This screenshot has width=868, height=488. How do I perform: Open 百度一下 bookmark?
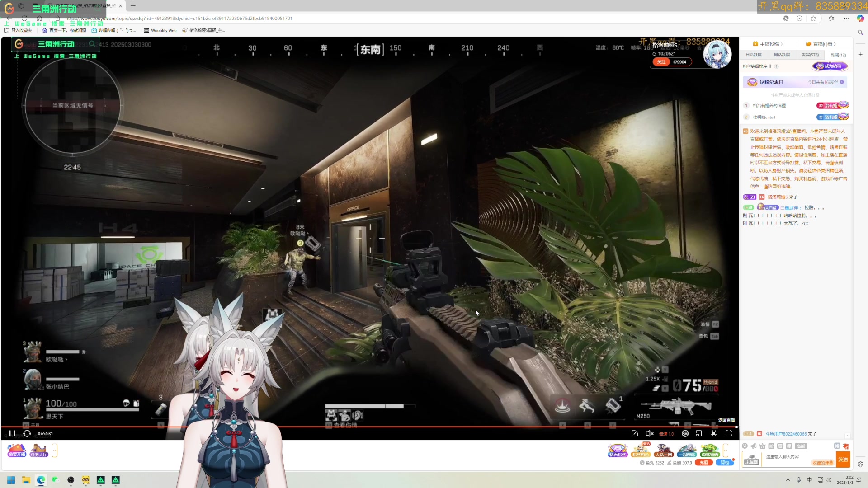click(x=64, y=31)
